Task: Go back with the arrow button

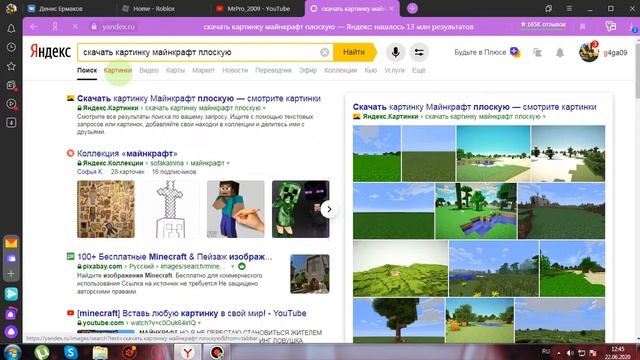Action: (34, 27)
